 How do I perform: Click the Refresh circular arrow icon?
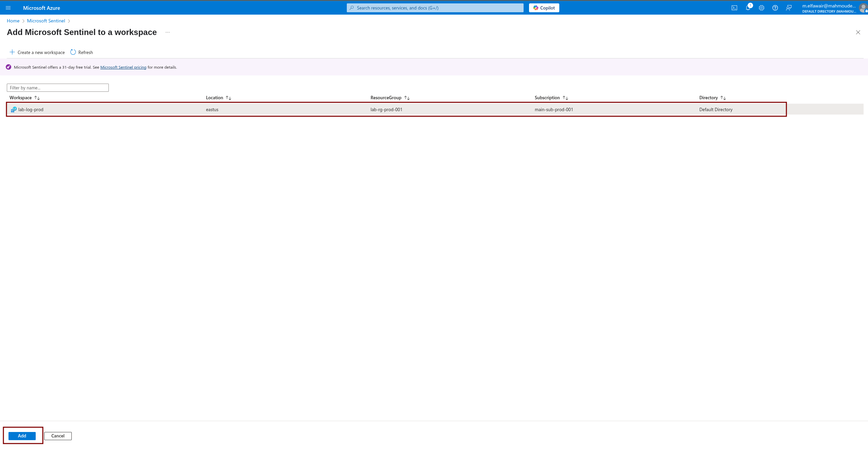[x=73, y=52]
